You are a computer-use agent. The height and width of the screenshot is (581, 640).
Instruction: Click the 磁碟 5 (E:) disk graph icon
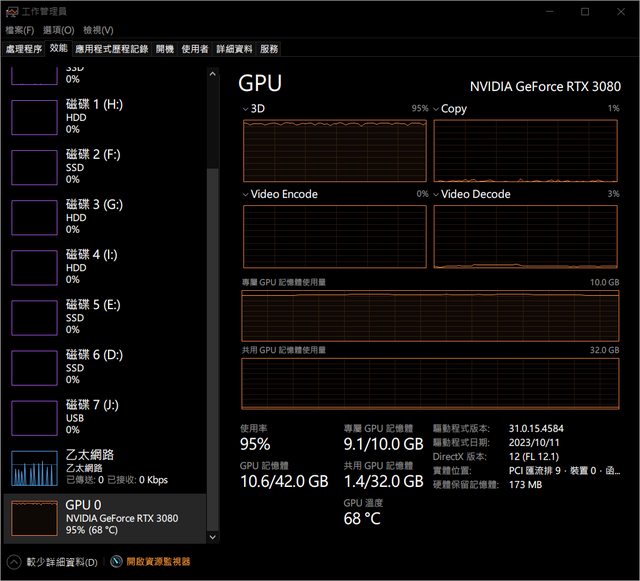tap(34, 317)
